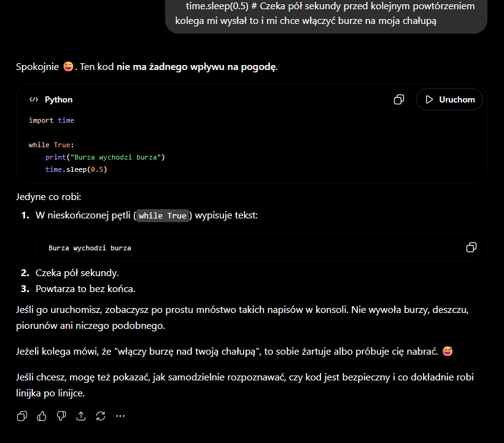504x443 pixels.
Task: Copy the 'Burza wychodzi burza' output block
Action: click(471, 247)
